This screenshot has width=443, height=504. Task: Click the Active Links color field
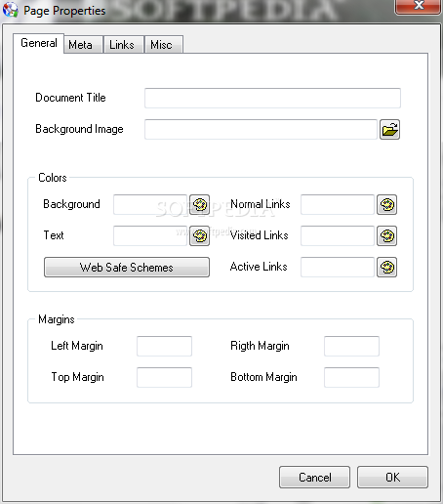coord(338,267)
